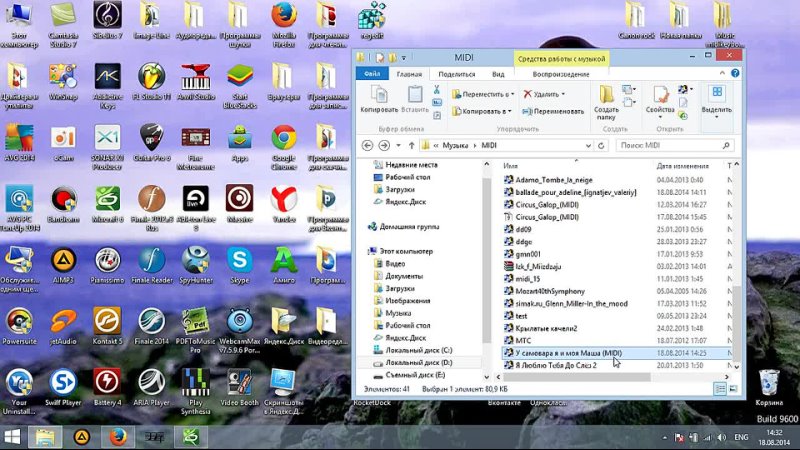Click the Поиск: MIDI search field
The height and width of the screenshot is (450, 800).
pyautogui.click(x=674, y=145)
